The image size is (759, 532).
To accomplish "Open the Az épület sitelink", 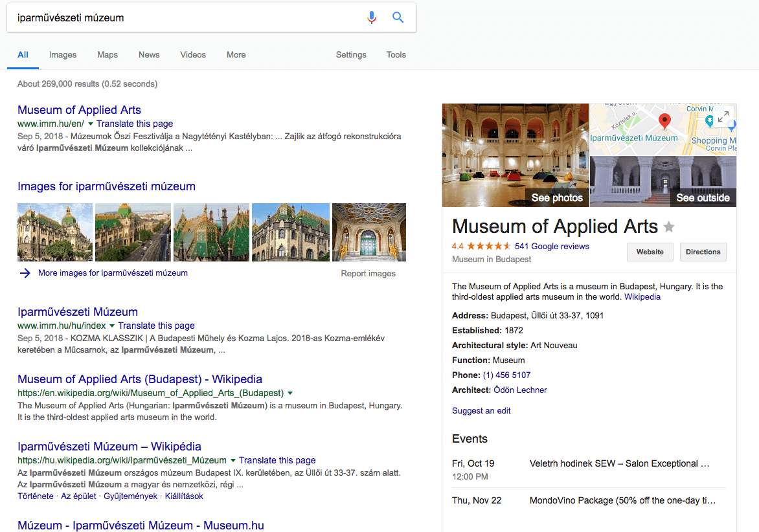I will click(78, 496).
